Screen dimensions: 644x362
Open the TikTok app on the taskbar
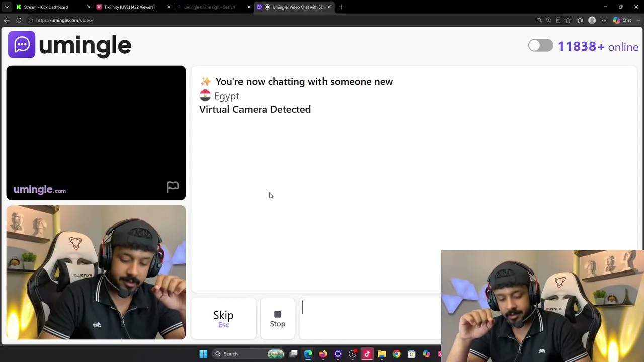(x=367, y=354)
